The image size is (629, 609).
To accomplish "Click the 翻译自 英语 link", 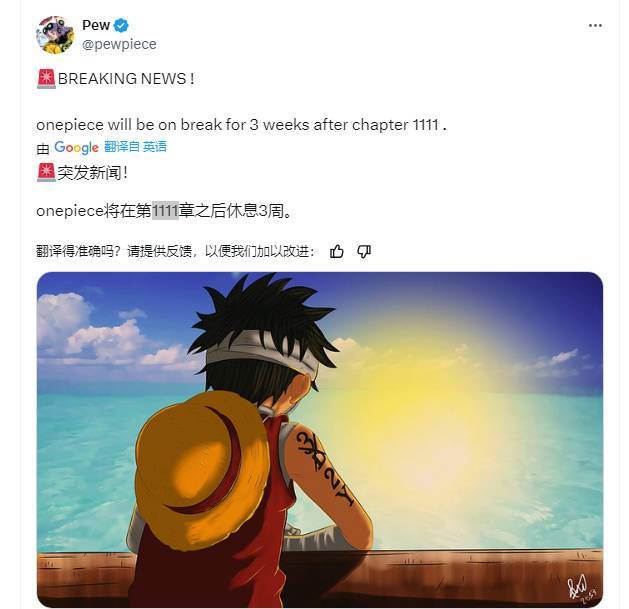I will coord(135,146).
